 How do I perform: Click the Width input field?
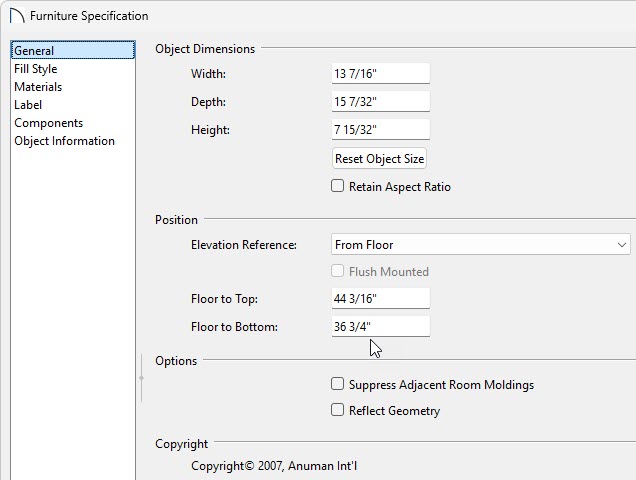pyautogui.click(x=380, y=73)
